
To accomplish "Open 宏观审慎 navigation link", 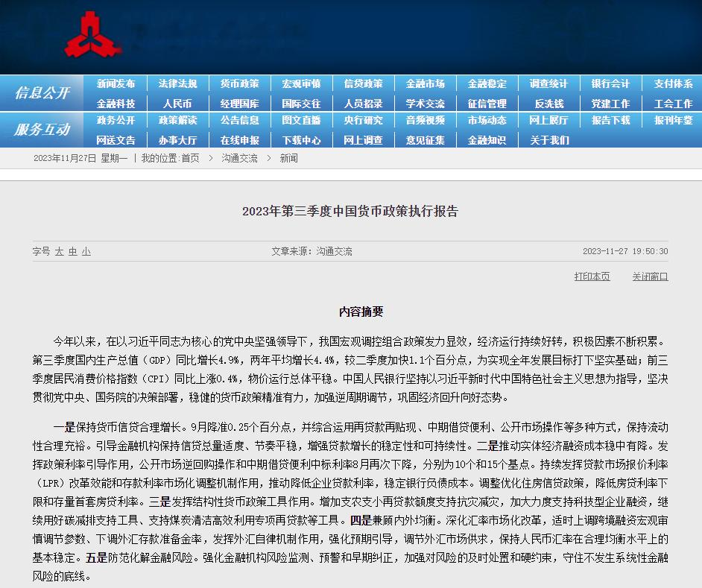I will click(x=301, y=83).
